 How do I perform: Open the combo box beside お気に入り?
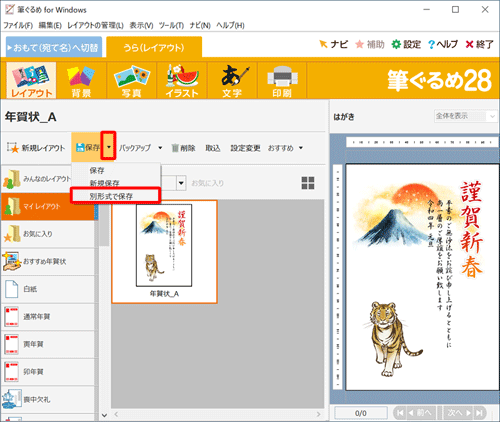pyautogui.click(x=181, y=183)
